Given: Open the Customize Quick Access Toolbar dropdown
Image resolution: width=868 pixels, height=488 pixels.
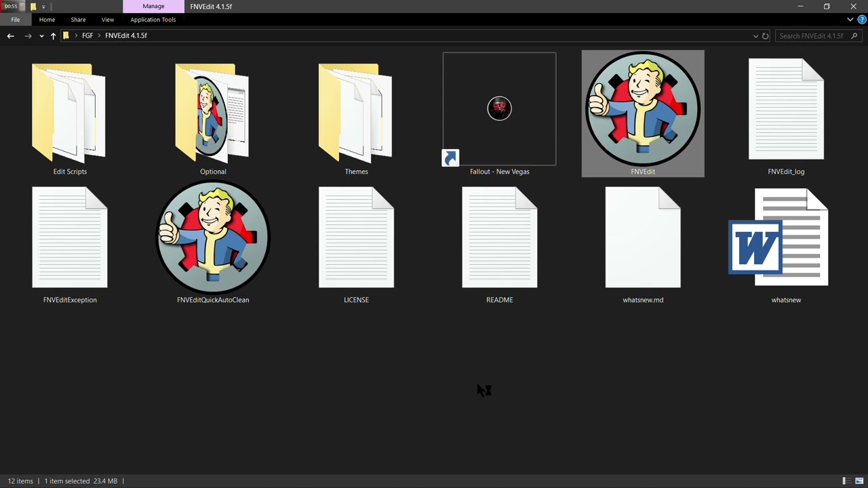Looking at the screenshot, I should (x=43, y=7).
